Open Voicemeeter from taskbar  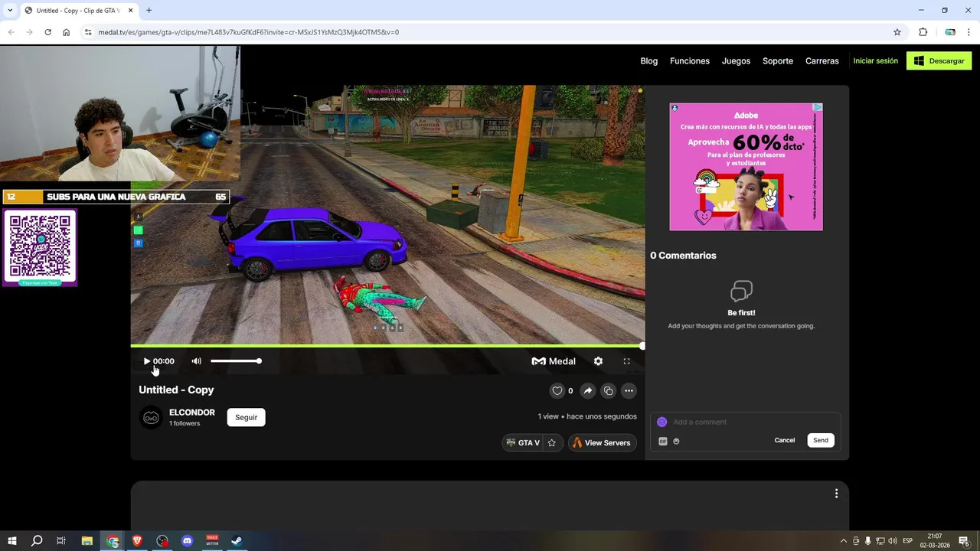tap(212, 541)
